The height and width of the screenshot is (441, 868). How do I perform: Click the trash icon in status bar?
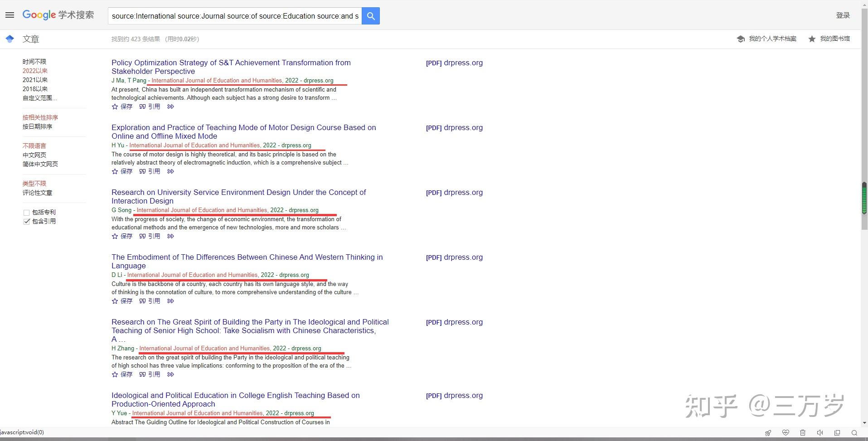click(x=803, y=433)
